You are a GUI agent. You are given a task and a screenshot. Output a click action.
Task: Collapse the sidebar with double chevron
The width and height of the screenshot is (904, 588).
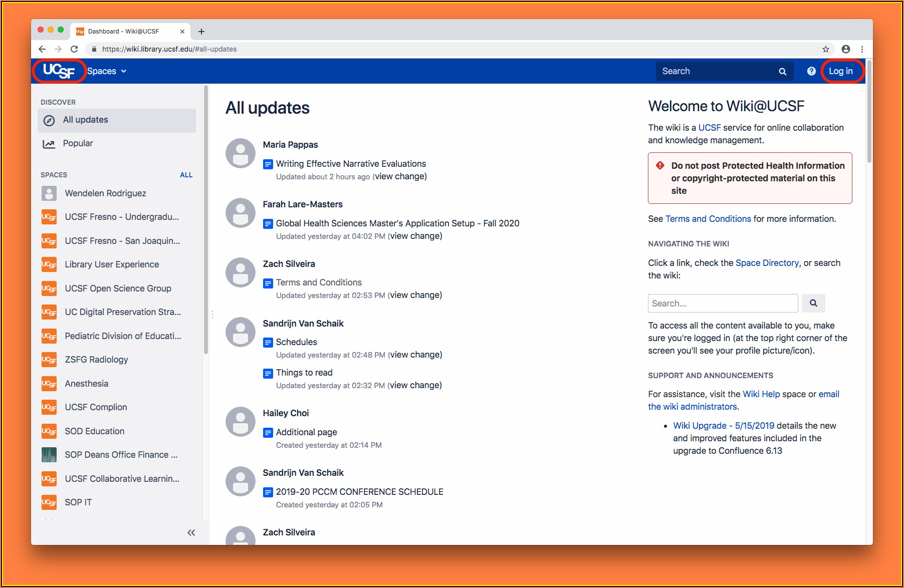tap(191, 532)
